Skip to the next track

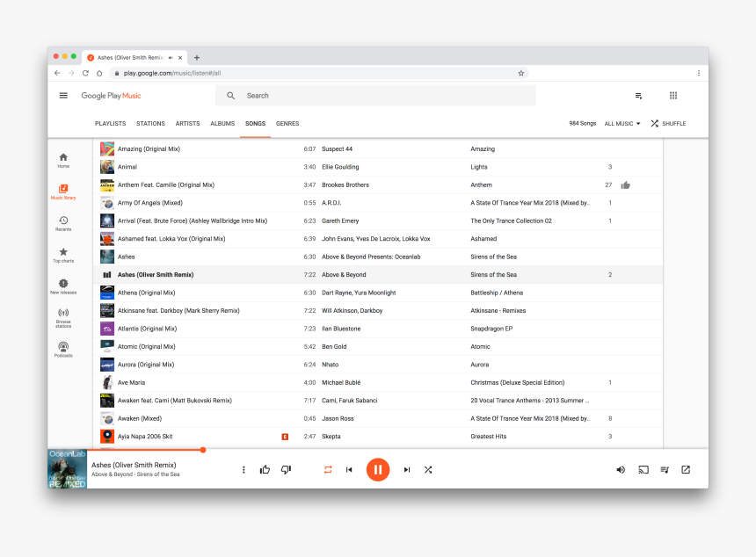[x=406, y=470]
